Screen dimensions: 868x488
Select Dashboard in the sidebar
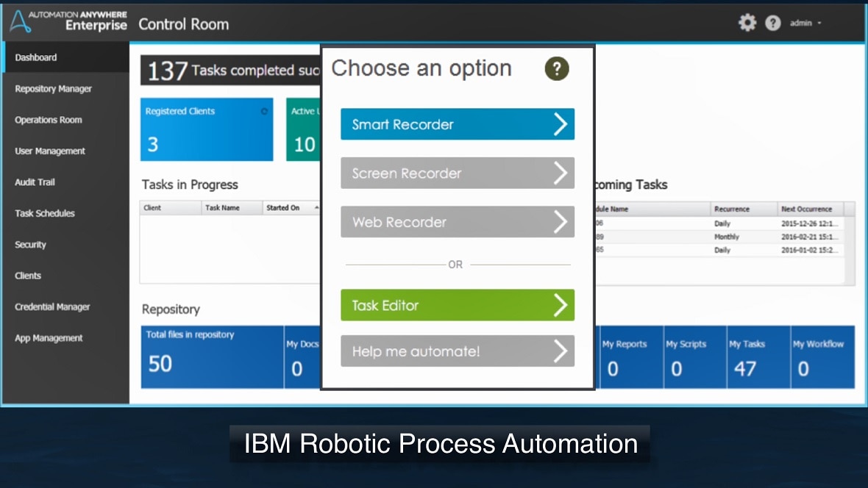point(66,57)
